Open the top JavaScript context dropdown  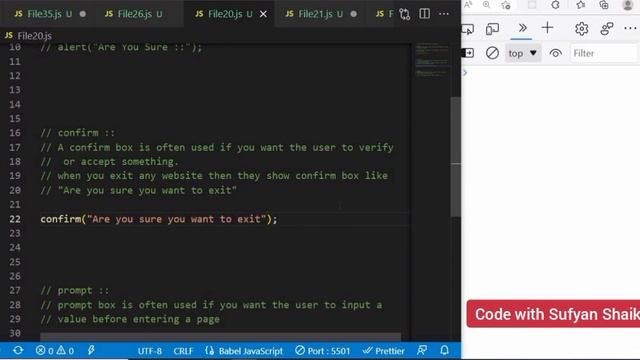[523, 53]
